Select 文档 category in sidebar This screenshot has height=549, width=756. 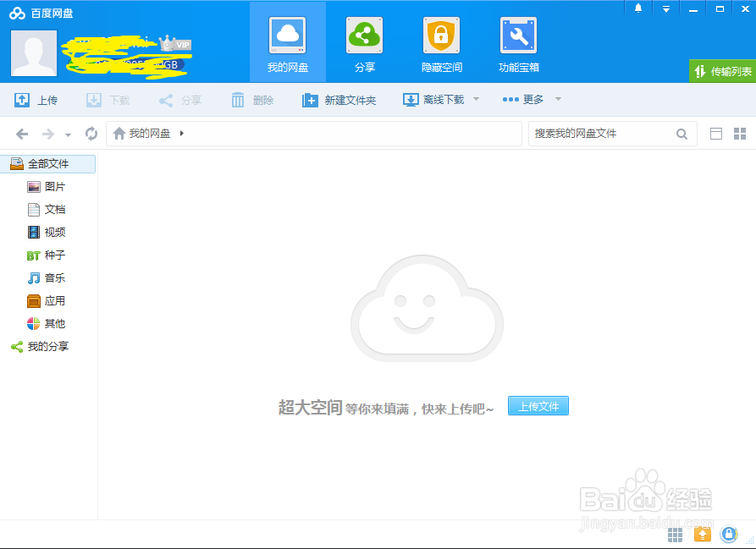(47, 210)
